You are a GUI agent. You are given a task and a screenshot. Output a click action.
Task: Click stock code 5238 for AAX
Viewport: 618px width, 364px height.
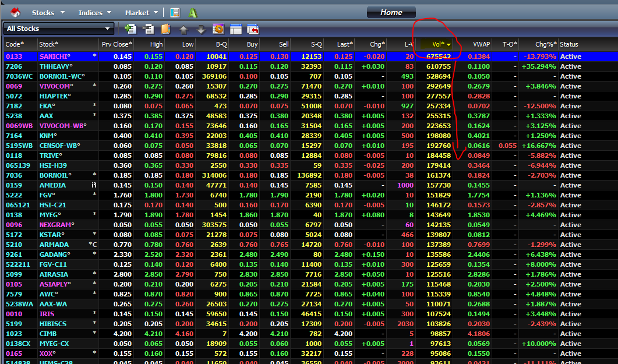click(14, 116)
